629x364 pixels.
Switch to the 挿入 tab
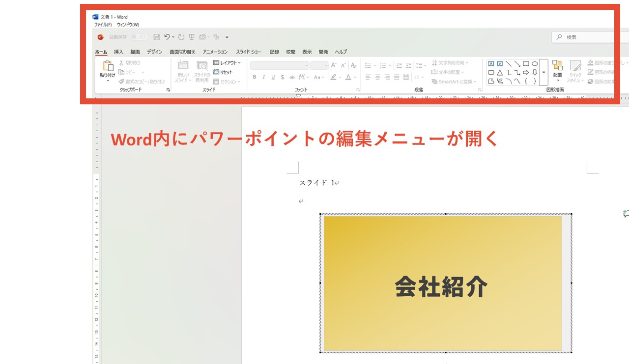tap(119, 52)
